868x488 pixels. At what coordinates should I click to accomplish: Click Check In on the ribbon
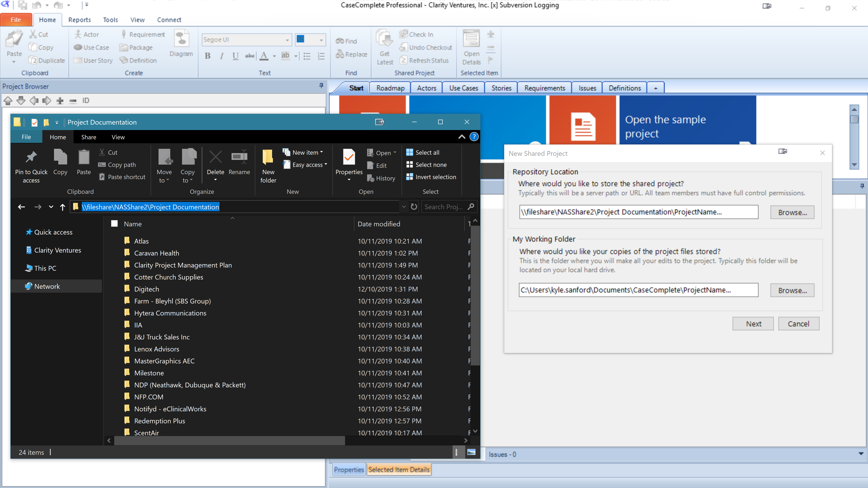point(416,34)
